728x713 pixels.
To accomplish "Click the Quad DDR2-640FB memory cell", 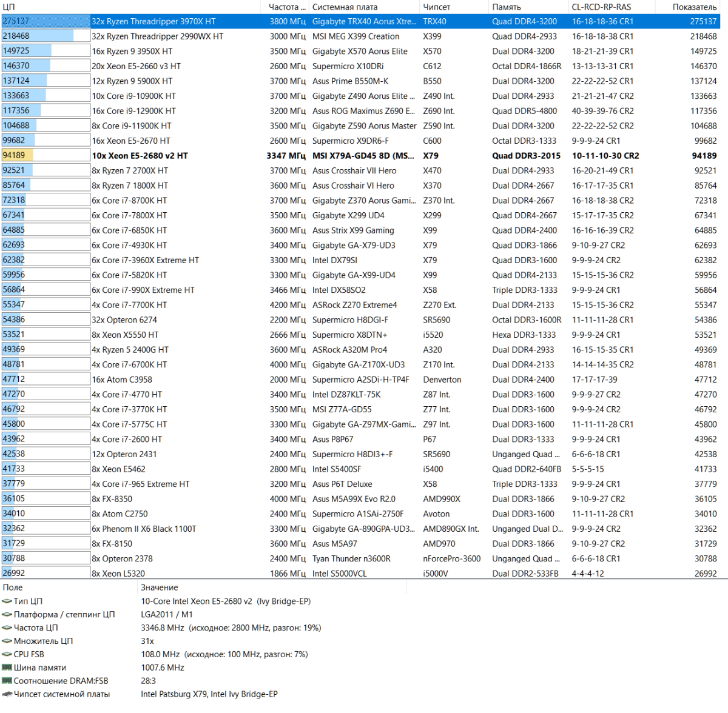I will coord(527,469).
